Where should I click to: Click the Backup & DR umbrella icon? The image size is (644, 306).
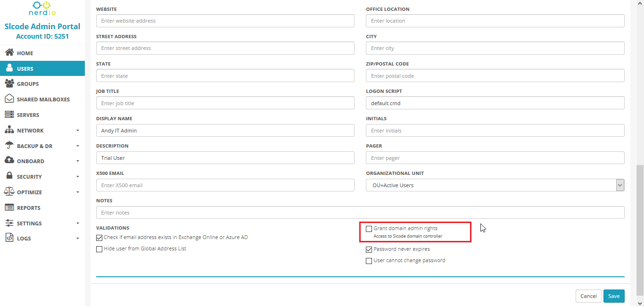pos(9,146)
